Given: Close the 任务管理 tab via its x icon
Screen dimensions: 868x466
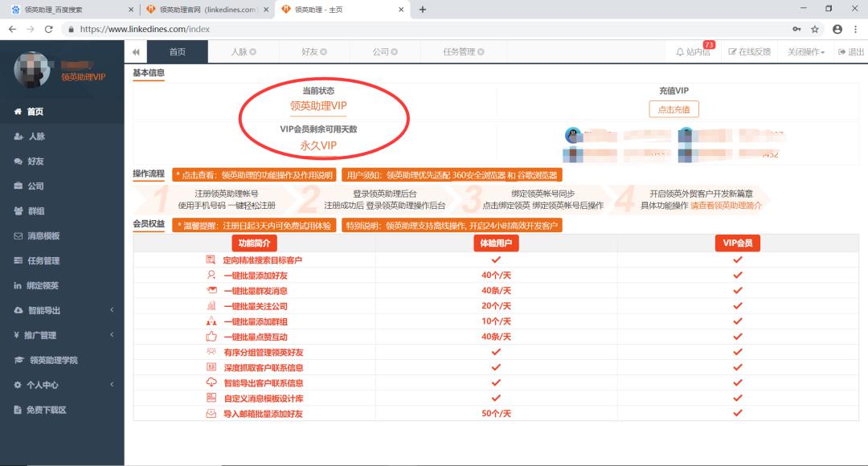Looking at the screenshot, I should (481, 52).
